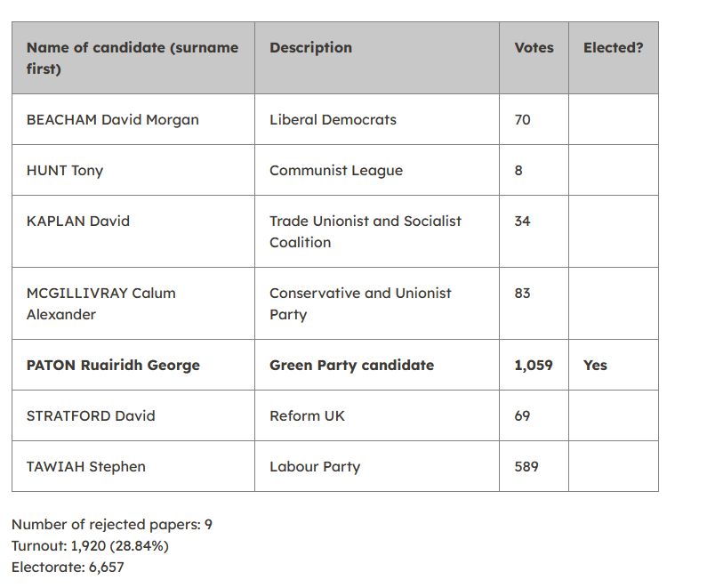Select Conservative and Unionist Party cell
The image size is (707, 588).
(377, 303)
